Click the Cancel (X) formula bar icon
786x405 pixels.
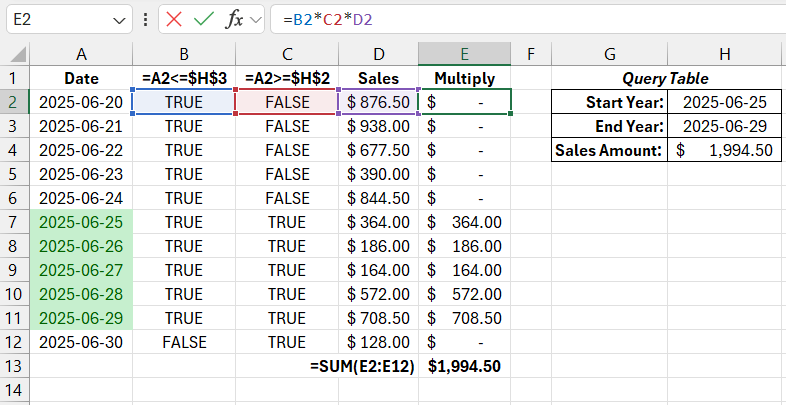point(175,19)
